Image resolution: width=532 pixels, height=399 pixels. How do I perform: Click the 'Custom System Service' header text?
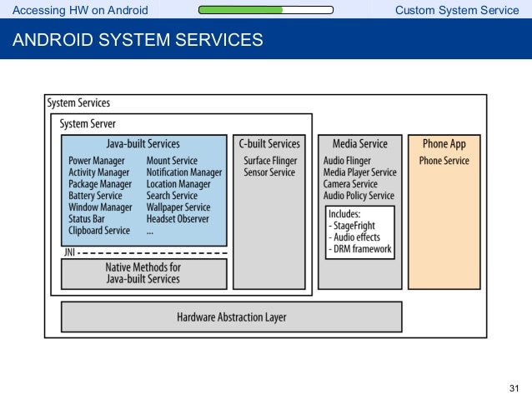(x=457, y=10)
